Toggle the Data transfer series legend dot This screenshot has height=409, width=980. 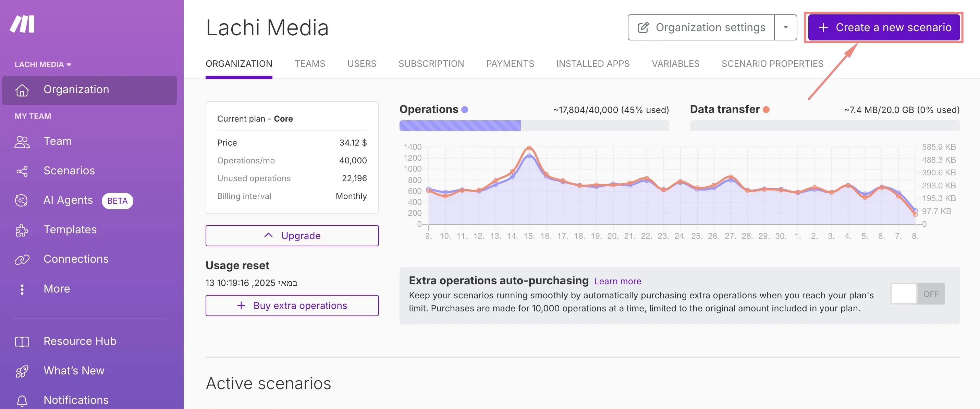tap(766, 110)
